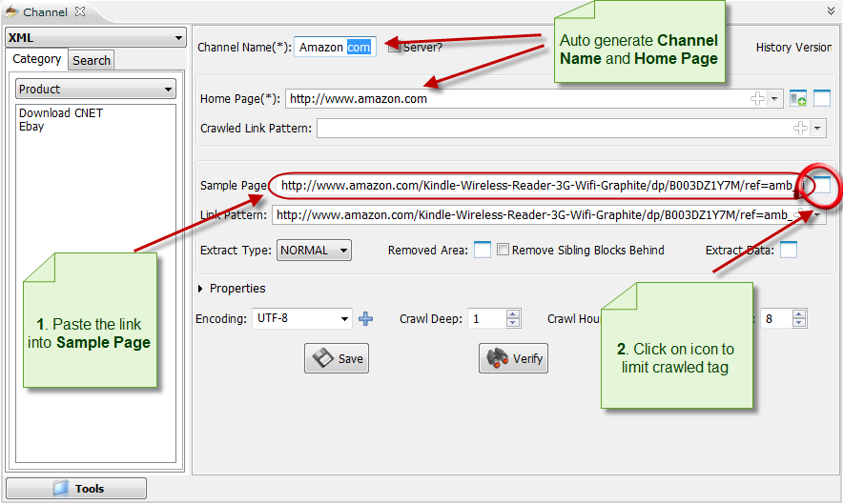Click the add-page icon beside Home Page
Screen dimensions: 843x504
[798, 98]
